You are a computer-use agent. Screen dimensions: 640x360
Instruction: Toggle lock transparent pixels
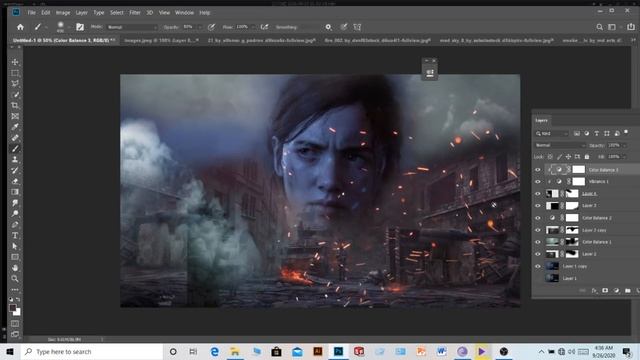point(550,157)
